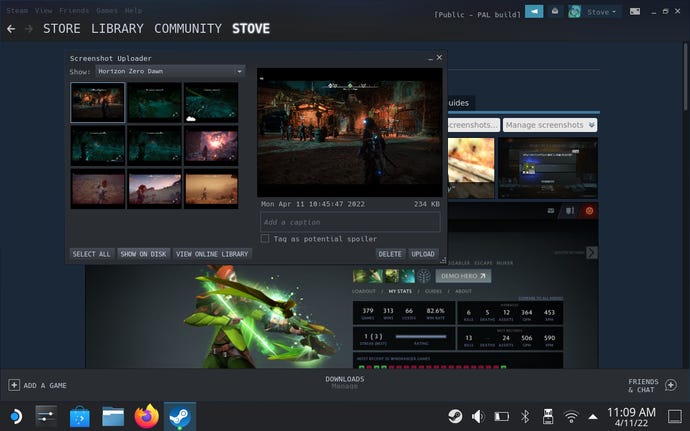The image size is (690, 431).
Task: Open Wi-Fi network tray icon
Action: pos(571,416)
